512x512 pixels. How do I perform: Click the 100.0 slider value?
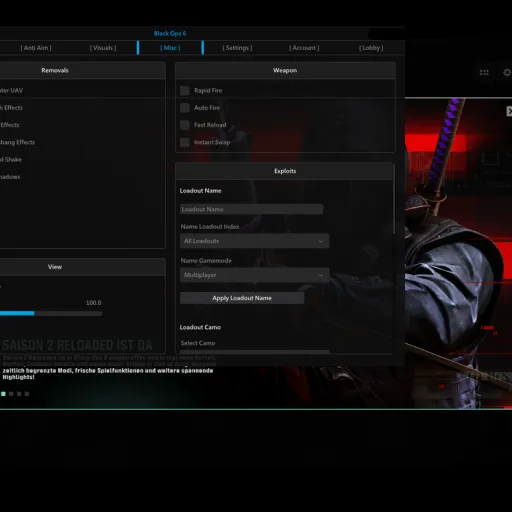(94, 303)
